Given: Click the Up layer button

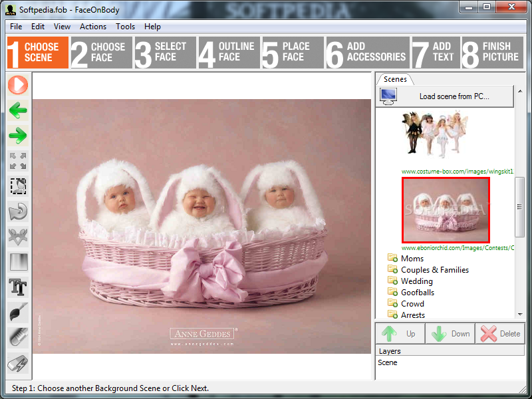Looking at the screenshot, I should click(400, 334).
